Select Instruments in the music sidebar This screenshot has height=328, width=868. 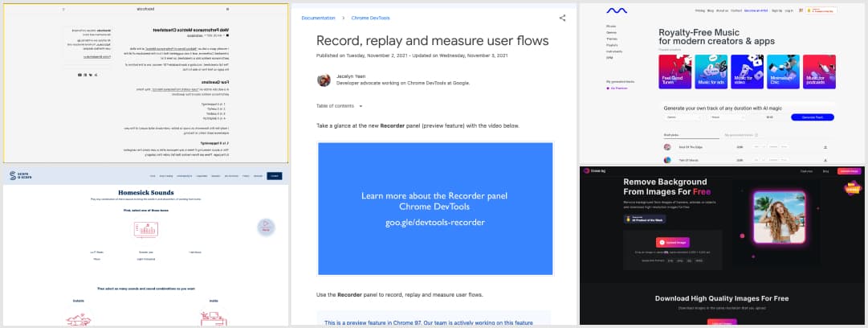614,51
